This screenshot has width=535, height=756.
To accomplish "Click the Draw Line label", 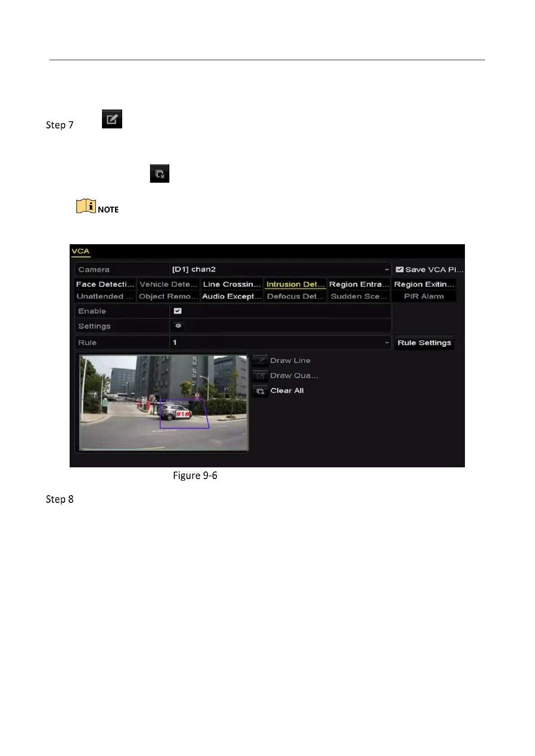I will pos(290,360).
